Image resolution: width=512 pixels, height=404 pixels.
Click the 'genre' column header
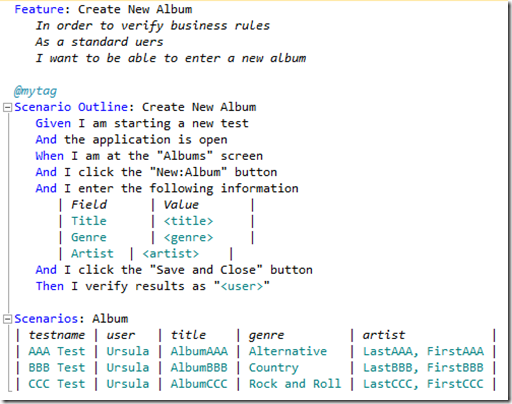[266, 335]
